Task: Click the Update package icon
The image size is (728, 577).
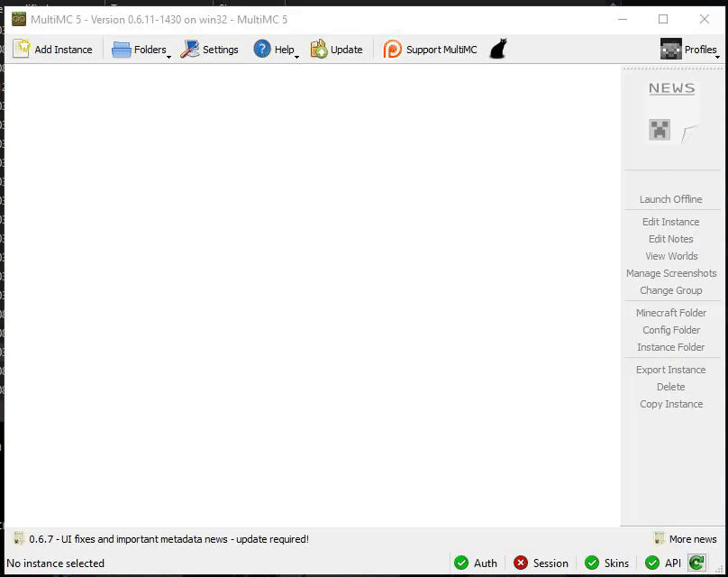Action: click(319, 49)
